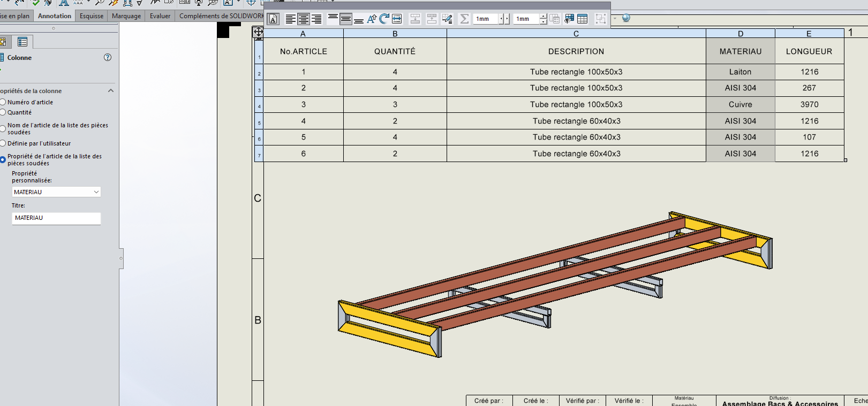Open the PropertyManager tab icon

coord(22,42)
